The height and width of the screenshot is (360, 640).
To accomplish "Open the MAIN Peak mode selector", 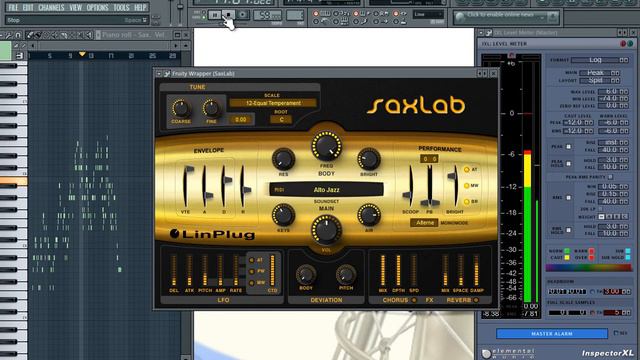I will 599,73.
